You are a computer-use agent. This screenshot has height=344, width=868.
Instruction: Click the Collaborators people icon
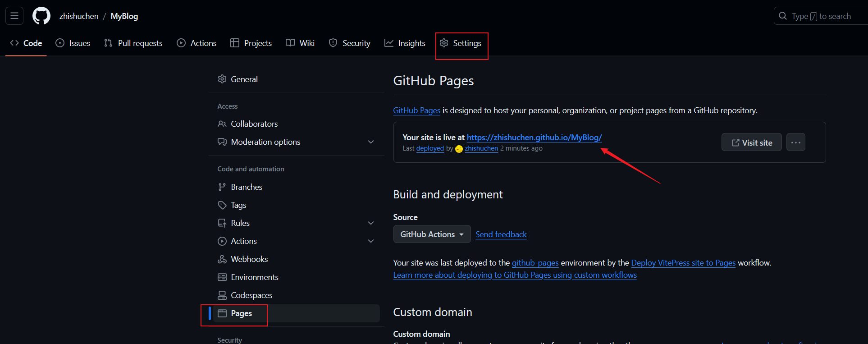click(x=222, y=124)
